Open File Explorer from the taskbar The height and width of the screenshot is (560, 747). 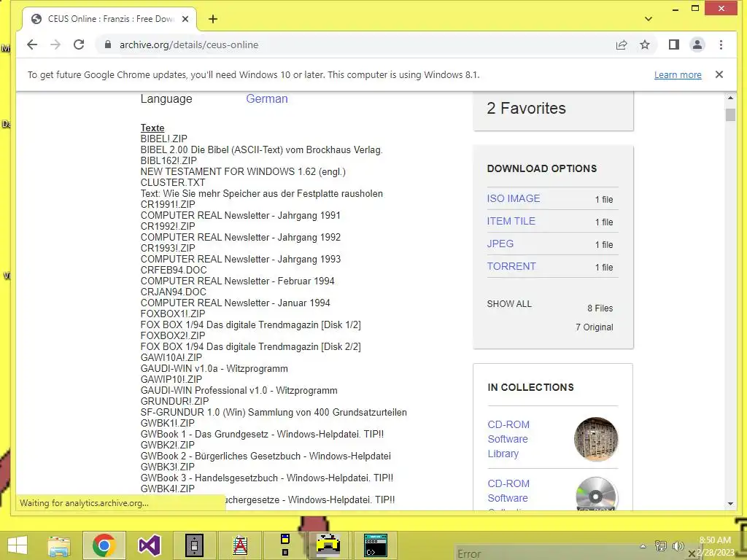pos(58,545)
